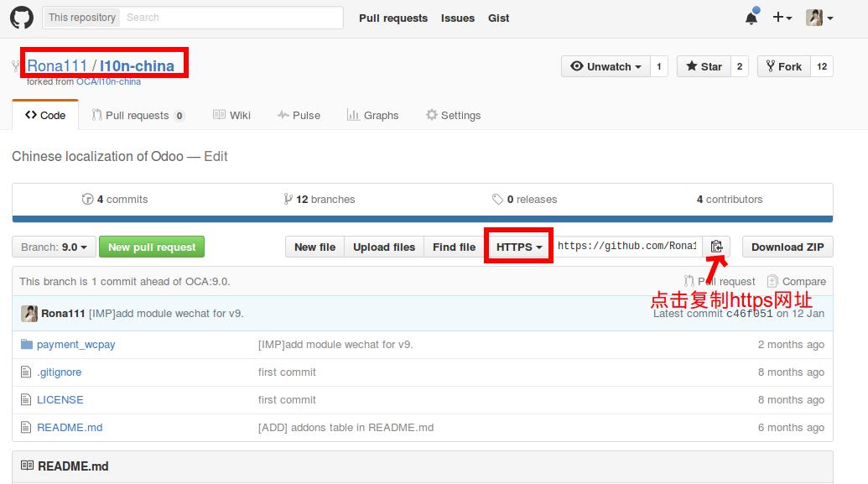Expand the Unwatch dropdown
Screen dimensions: 868x484
click(x=606, y=66)
